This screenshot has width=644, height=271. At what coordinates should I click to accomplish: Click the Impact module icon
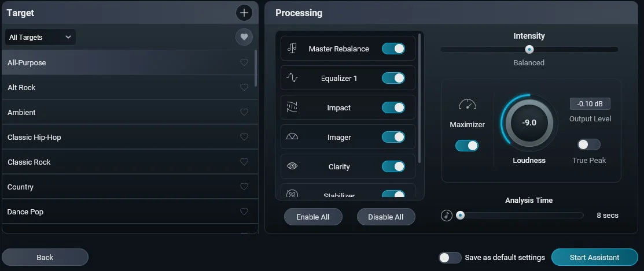pyautogui.click(x=292, y=107)
